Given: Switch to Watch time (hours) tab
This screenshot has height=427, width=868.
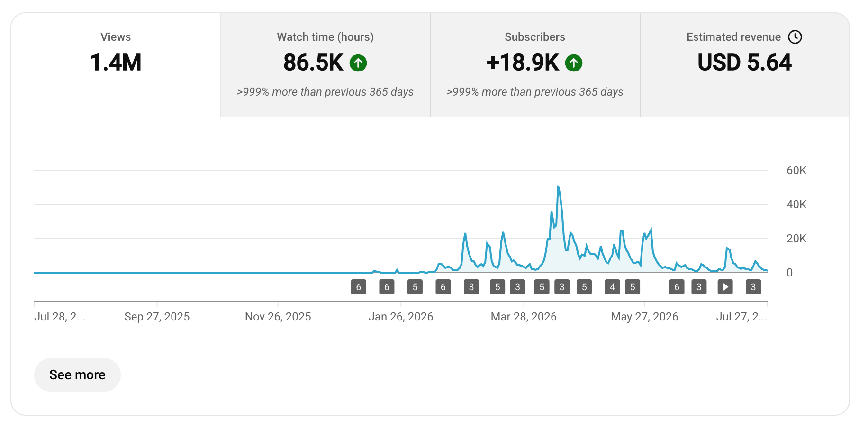Looking at the screenshot, I should click(325, 65).
